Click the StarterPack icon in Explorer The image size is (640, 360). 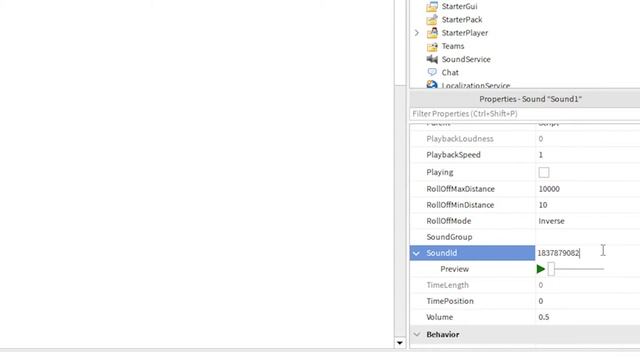point(432,20)
